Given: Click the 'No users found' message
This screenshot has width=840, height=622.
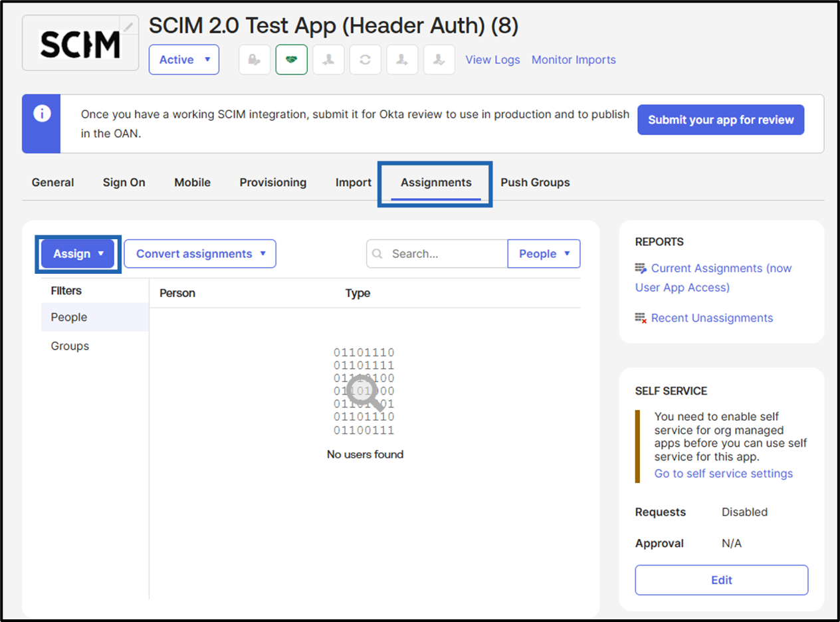Looking at the screenshot, I should 365,455.
